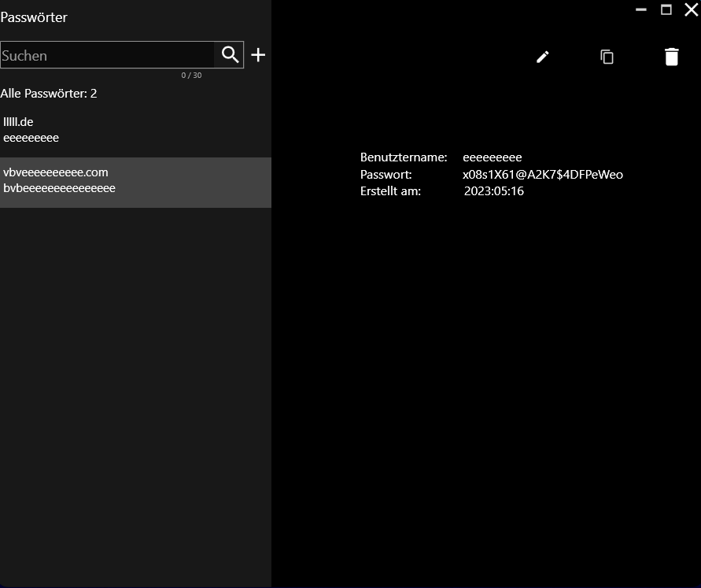Copy password with the copy icon
701x588 pixels.
(x=607, y=57)
